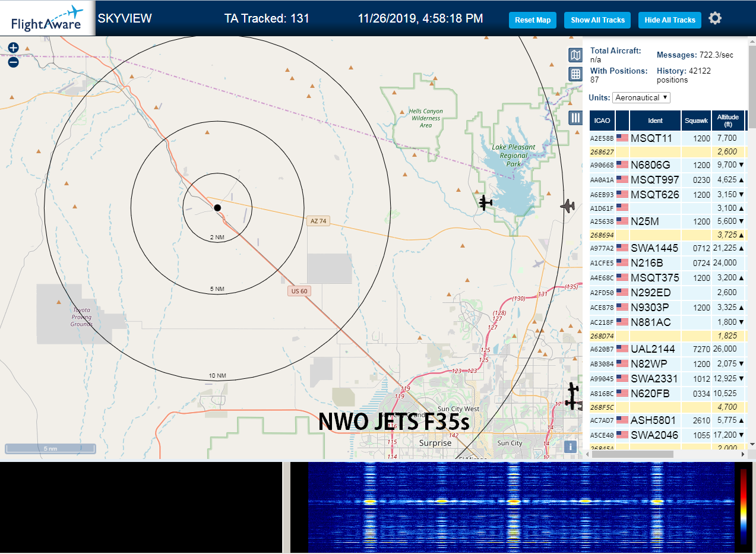Click the waterfall color scale bar
The width and height of the screenshot is (756, 554).
point(743,506)
